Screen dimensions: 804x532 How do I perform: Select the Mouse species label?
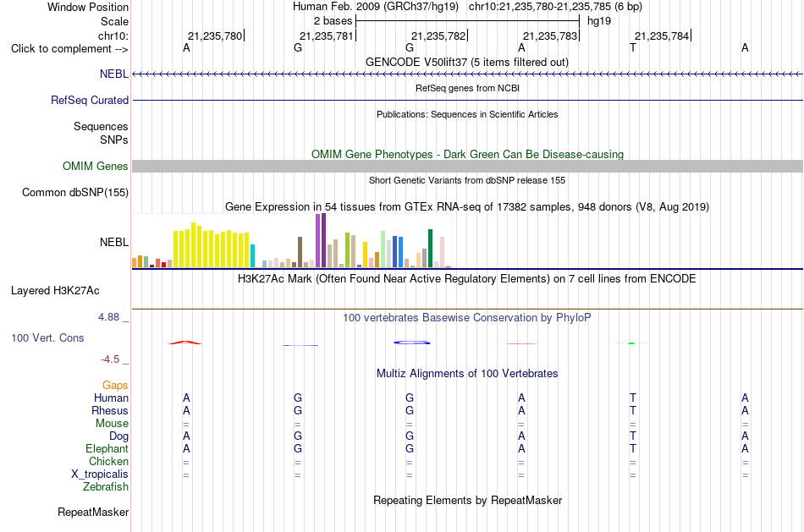pos(112,424)
